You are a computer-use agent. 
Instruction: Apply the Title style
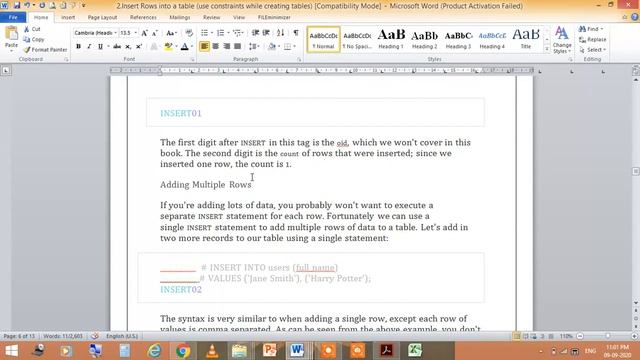coord(526,40)
